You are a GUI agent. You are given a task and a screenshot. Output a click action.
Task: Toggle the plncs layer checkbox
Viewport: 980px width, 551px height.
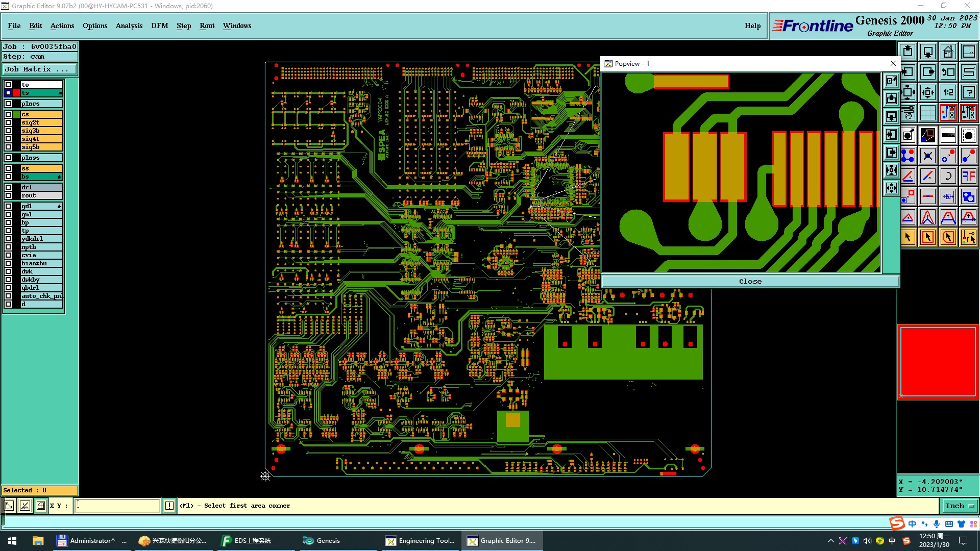click(x=8, y=104)
